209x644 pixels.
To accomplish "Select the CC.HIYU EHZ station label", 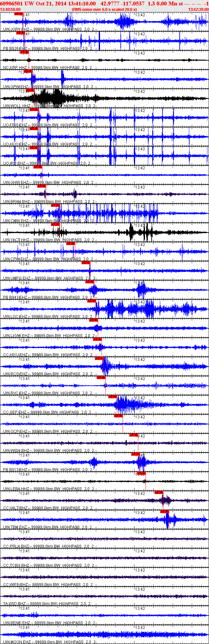I will click(x=16, y=355).
